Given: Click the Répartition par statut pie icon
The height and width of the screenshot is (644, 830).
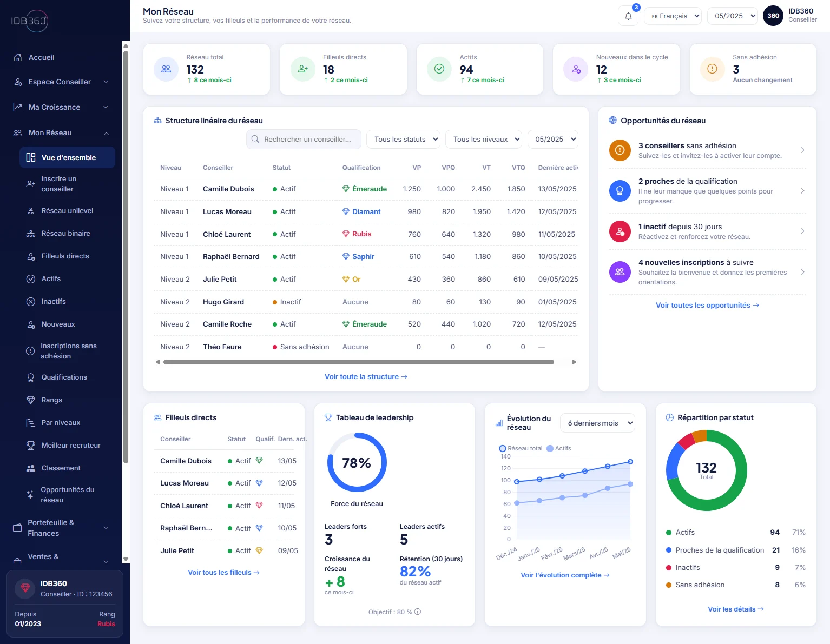Looking at the screenshot, I should click(669, 417).
